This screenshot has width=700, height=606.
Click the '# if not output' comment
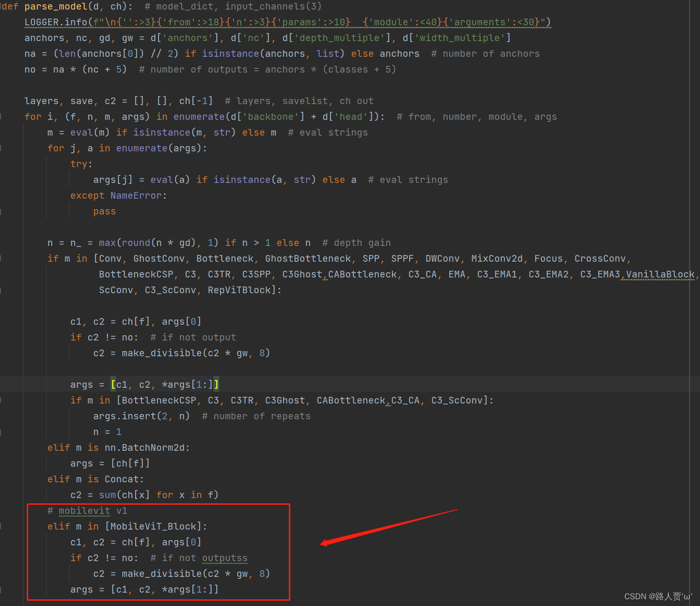[193, 337]
